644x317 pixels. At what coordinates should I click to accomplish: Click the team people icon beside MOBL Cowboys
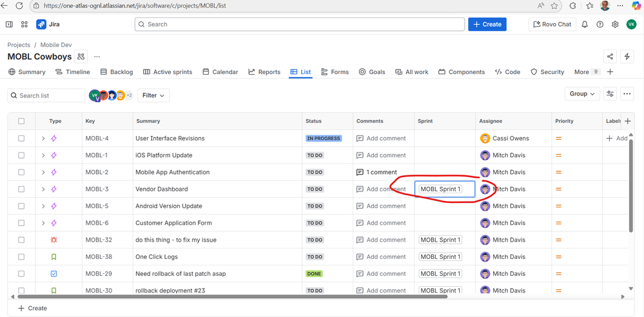(81, 56)
